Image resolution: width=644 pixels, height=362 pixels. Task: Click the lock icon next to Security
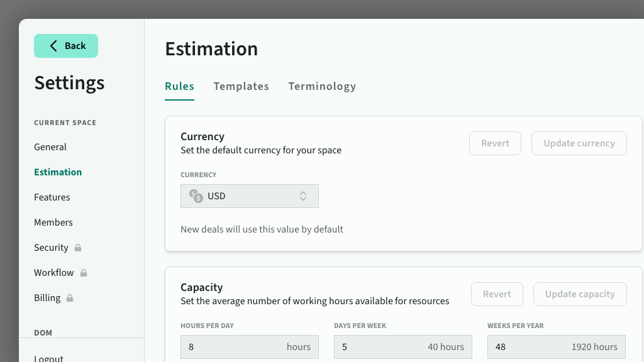(77, 248)
